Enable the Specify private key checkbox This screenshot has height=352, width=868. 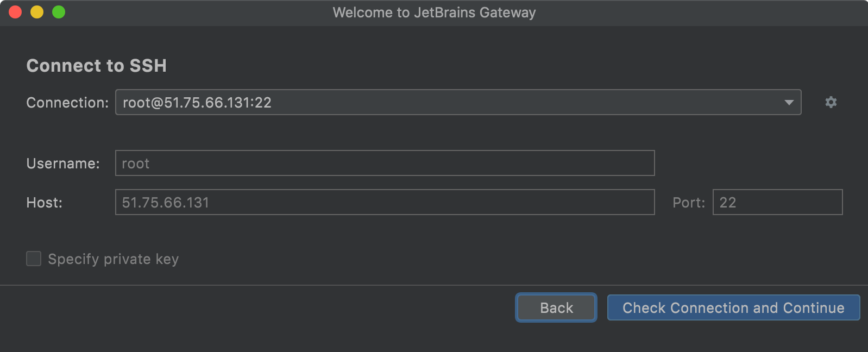[x=33, y=259]
